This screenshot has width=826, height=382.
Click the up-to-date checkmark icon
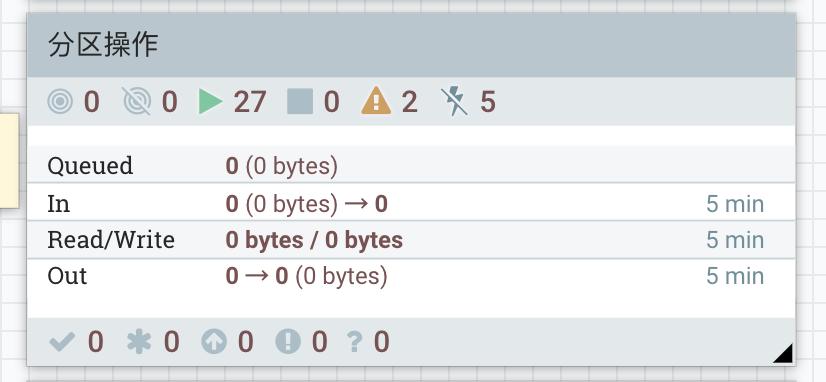pyautogui.click(x=62, y=342)
